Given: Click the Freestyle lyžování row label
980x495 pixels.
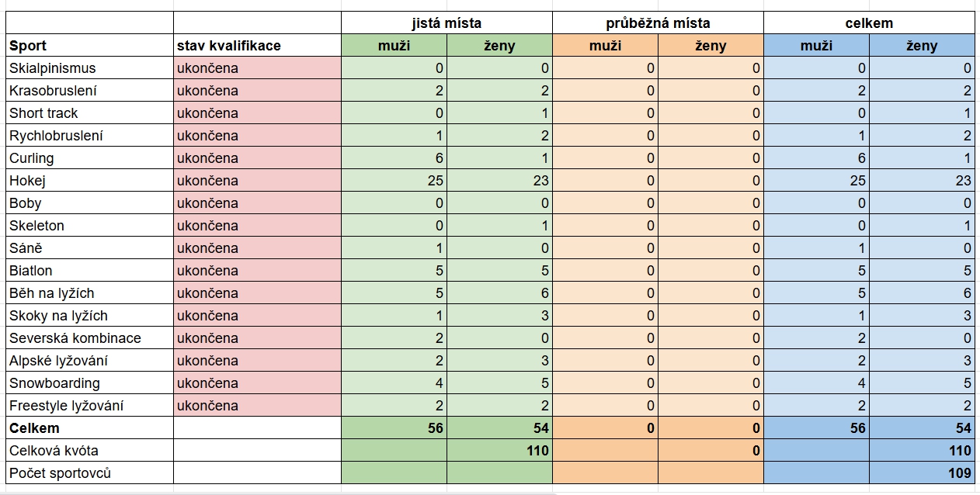Looking at the screenshot, I should click(x=89, y=406).
